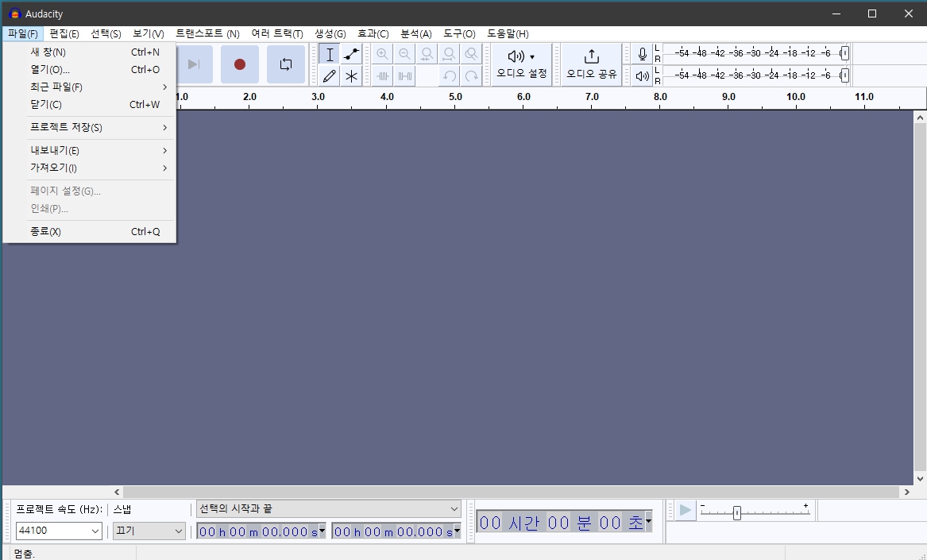Click Fit Project to Width icon
The height and width of the screenshot is (560, 927).
coord(449,54)
